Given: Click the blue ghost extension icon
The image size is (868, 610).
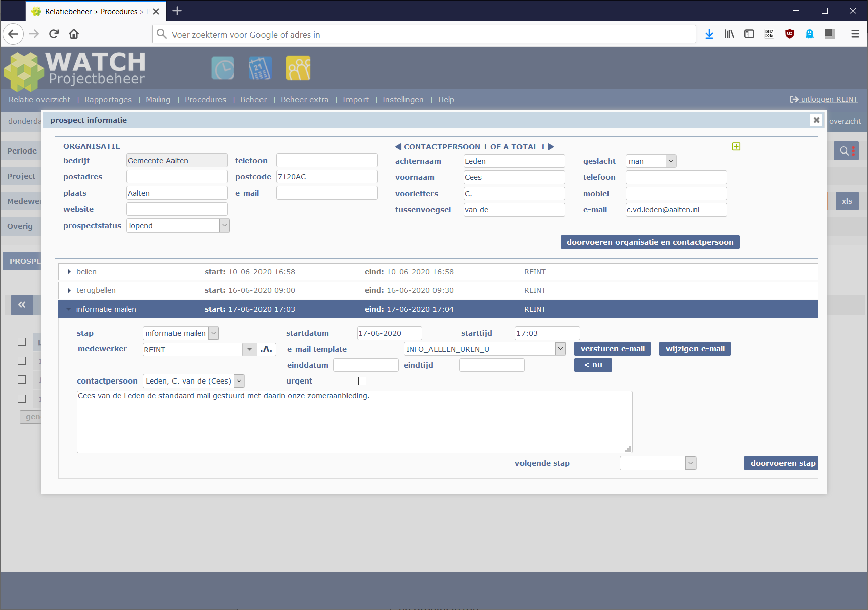Looking at the screenshot, I should [810, 34].
